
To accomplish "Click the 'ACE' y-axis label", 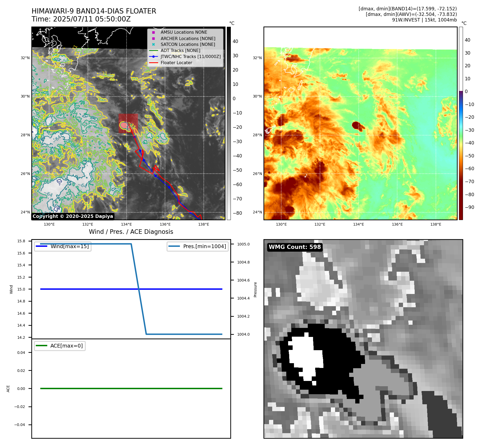I will tap(8, 389).
